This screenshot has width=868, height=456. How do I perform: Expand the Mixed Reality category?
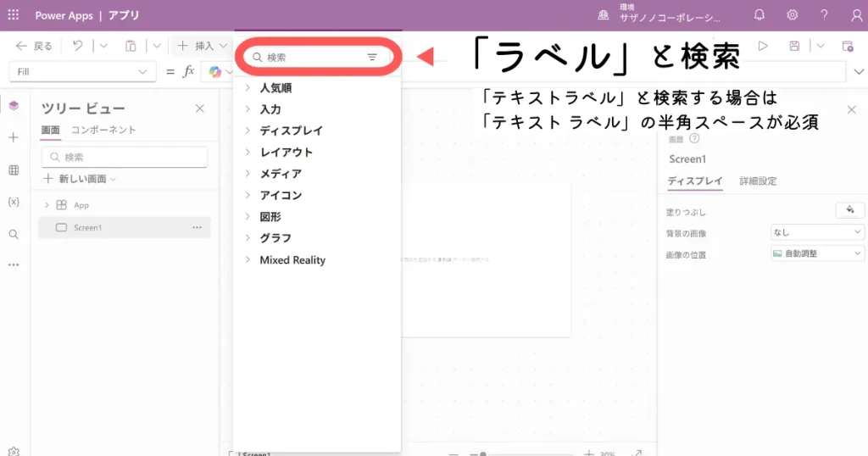click(292, 260)
